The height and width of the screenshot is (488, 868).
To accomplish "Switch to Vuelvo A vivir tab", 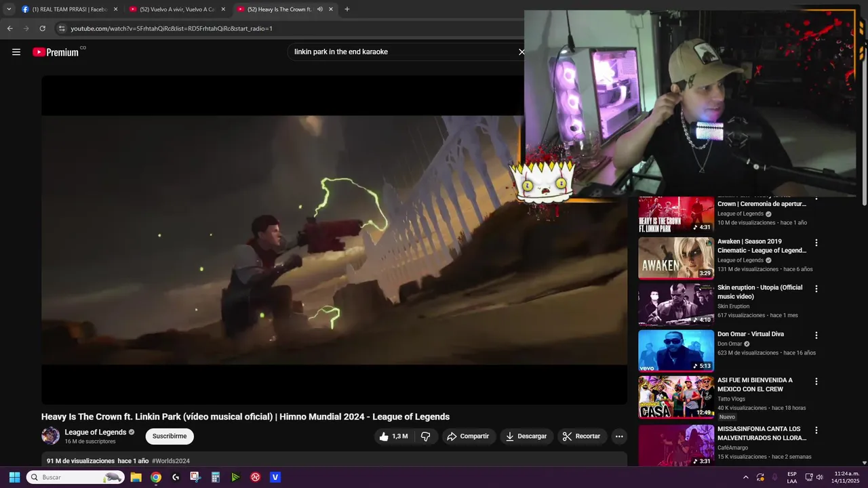I will [x=178, y=9].
